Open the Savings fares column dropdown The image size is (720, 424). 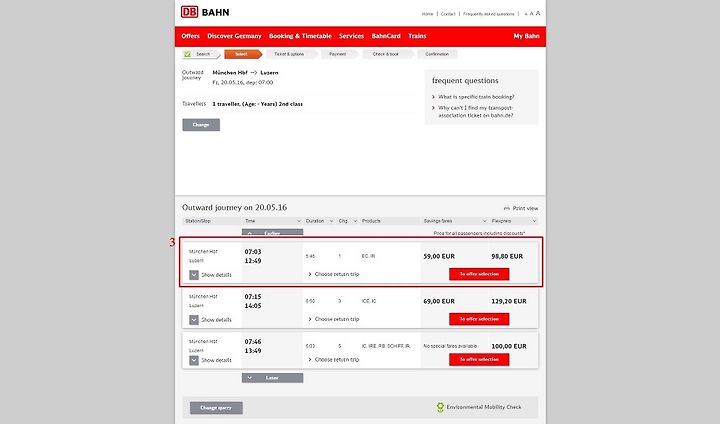coord(484,221)
